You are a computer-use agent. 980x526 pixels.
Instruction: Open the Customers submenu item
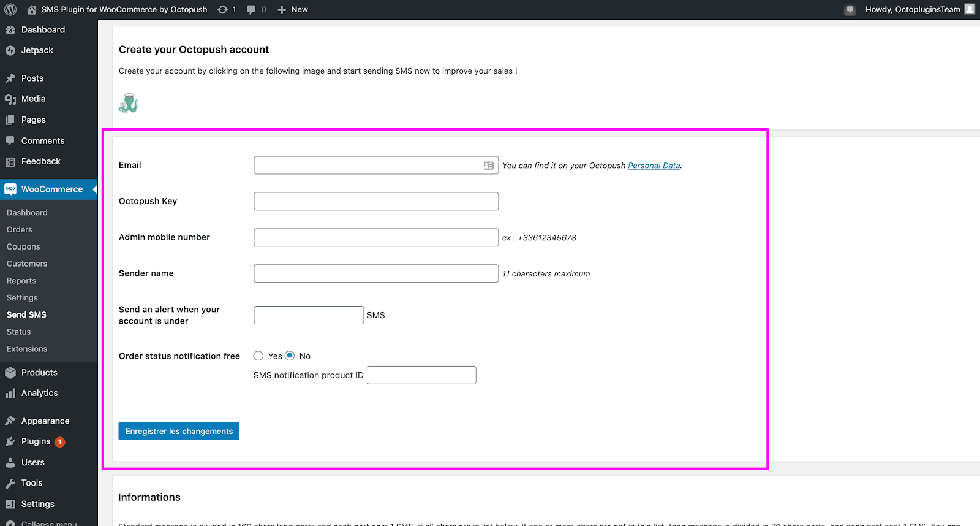pos(27,264)
